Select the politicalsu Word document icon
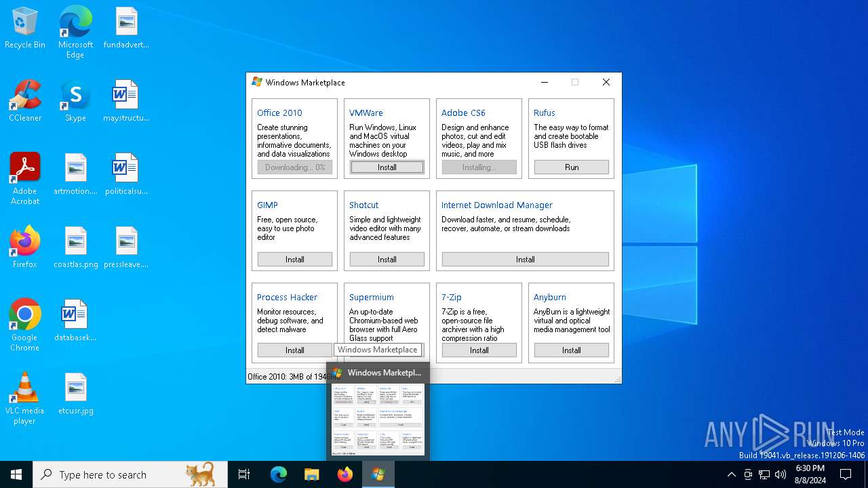Viewport: 868px width, 488px height. (x=126, y=175)
